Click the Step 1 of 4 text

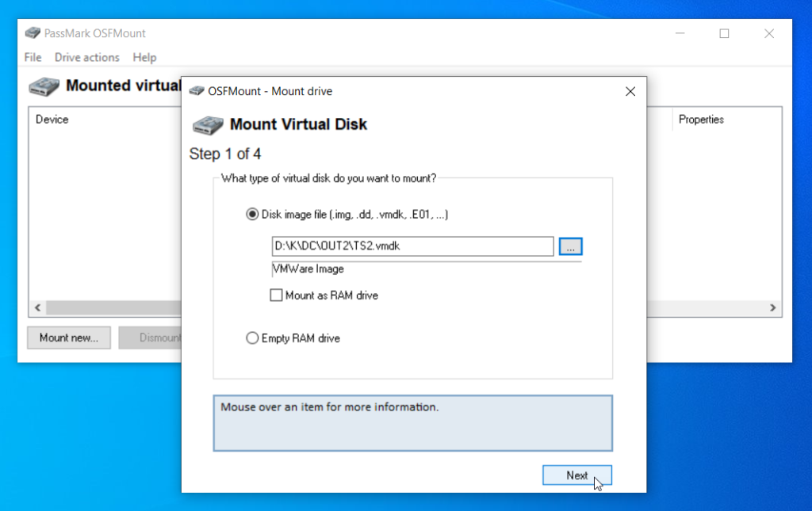click(x=225, y=154)
